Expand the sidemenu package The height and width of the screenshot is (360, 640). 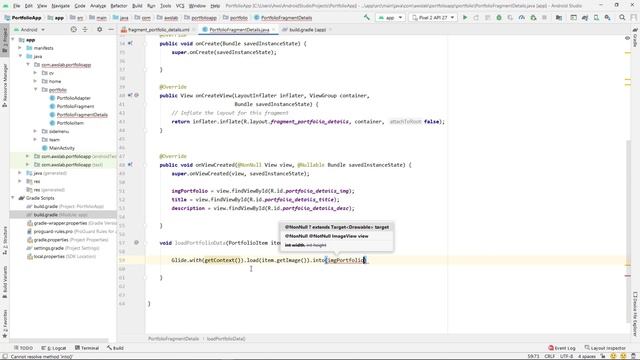point(36,131)
